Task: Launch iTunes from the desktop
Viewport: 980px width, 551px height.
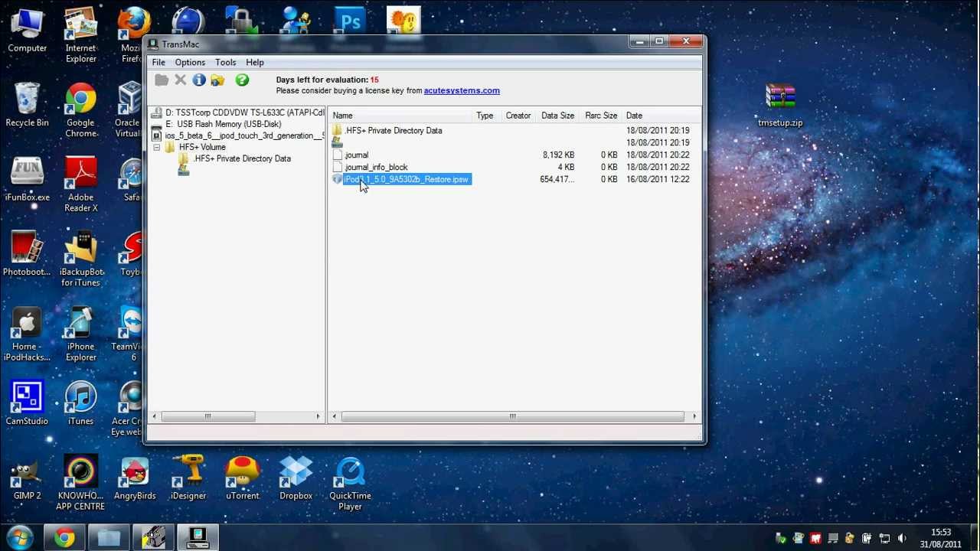Action: coord(80,402)
